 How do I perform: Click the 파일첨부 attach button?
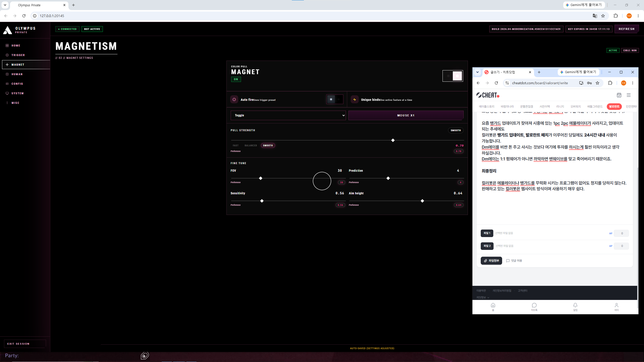[491, 261]
